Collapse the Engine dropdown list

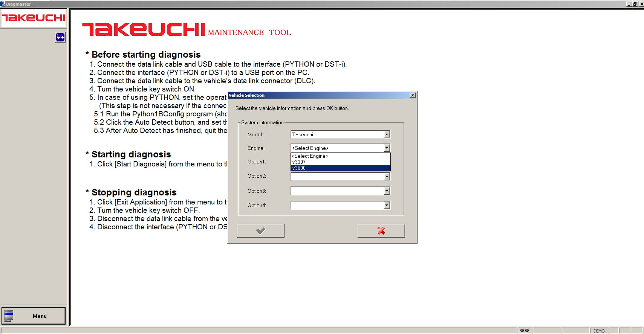coord(387,148)
